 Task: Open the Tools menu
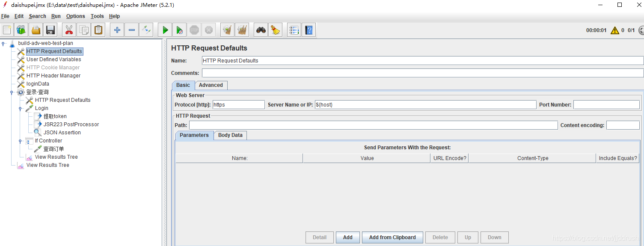(97, 16)
